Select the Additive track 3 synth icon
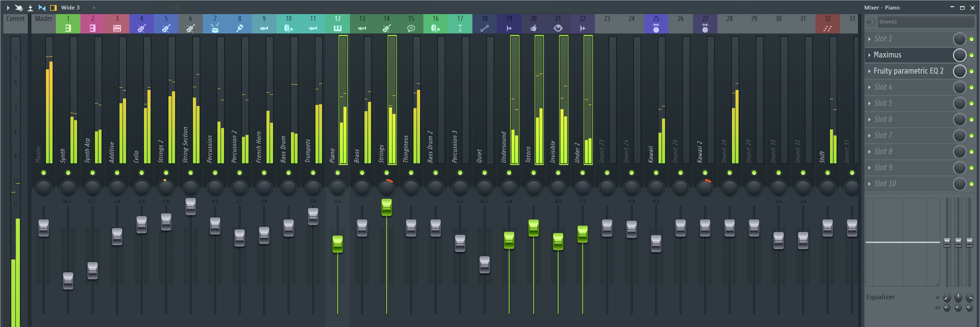 (x=117, y=28)
